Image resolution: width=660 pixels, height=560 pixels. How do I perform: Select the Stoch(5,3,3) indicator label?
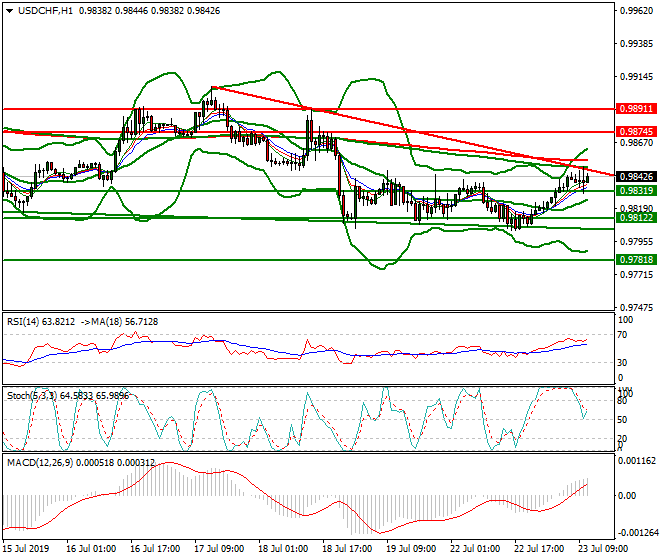click(33, 396)
